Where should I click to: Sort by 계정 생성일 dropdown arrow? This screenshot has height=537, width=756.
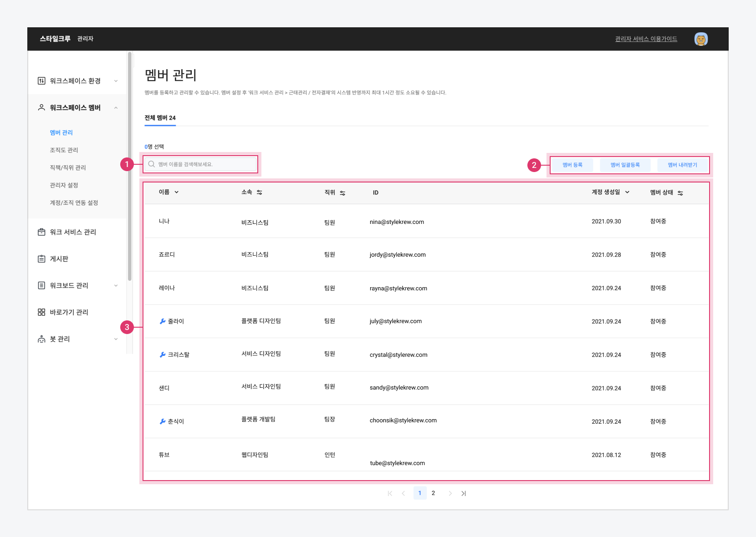click(x=627, y=192)
